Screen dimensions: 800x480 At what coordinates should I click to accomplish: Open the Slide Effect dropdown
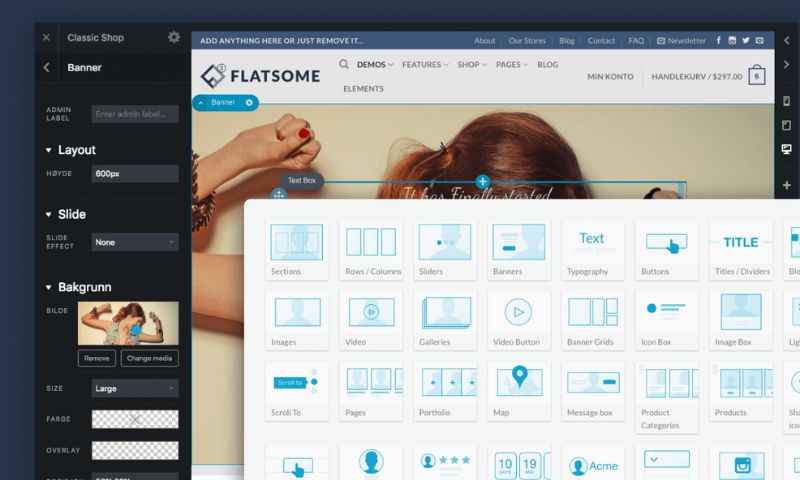point(134,242)
